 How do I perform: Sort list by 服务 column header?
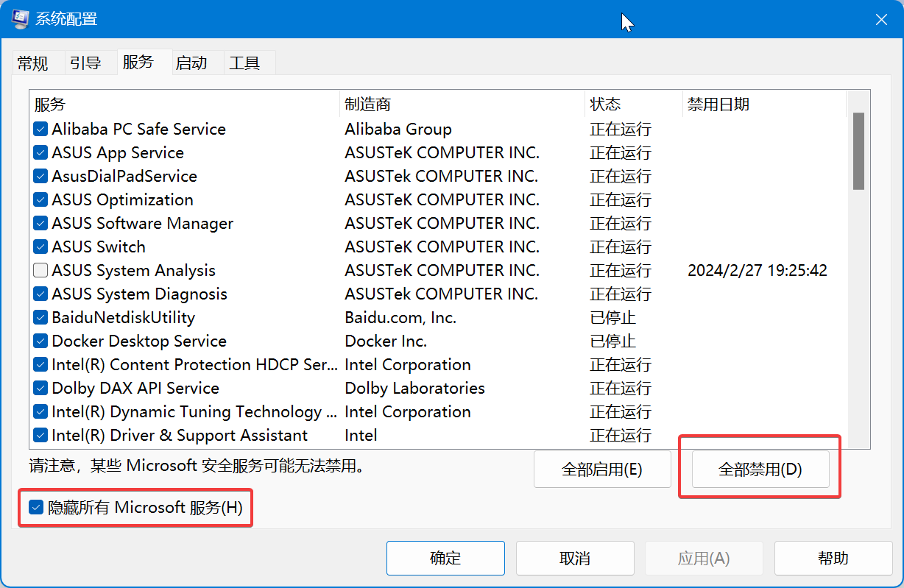185,105
